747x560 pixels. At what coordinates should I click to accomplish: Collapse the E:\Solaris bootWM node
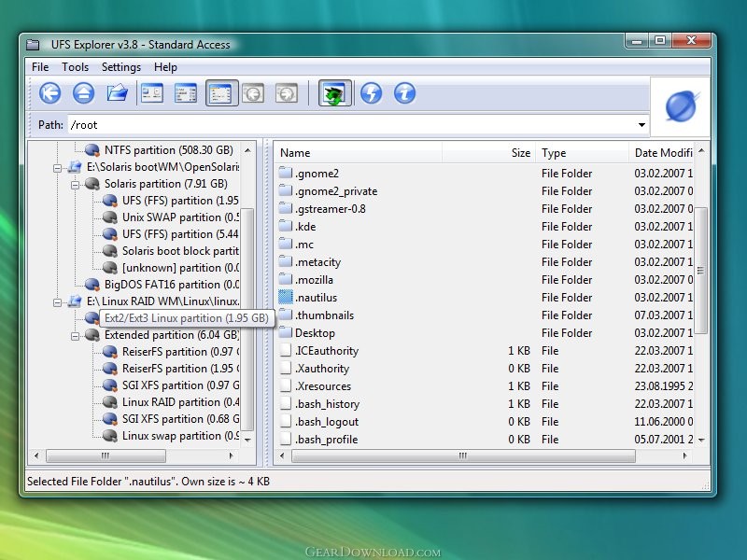pos(57,168)
